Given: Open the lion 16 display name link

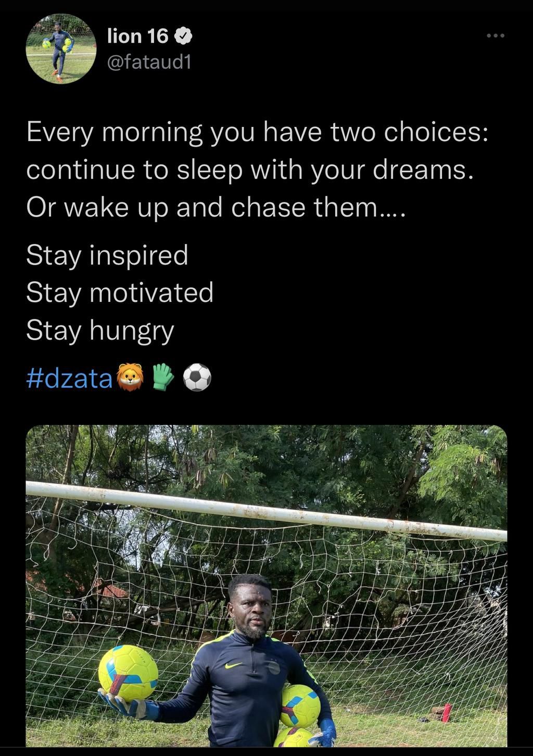Looking at the screenshot, I should pyautogui.click(x=137, y=36).
